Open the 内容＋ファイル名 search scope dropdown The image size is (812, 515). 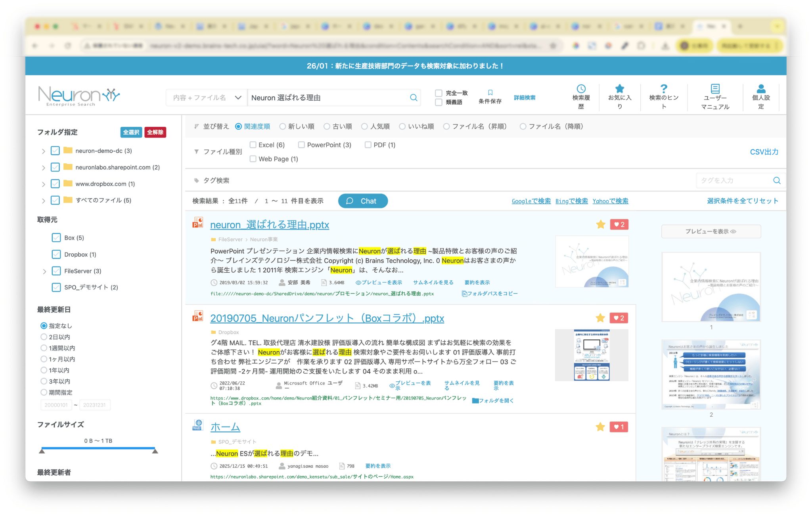point(207,98)
